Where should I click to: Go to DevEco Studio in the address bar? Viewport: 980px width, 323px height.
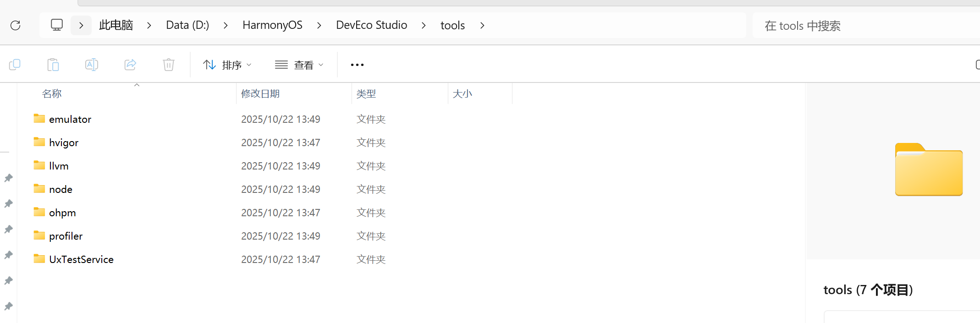[372, 25]
